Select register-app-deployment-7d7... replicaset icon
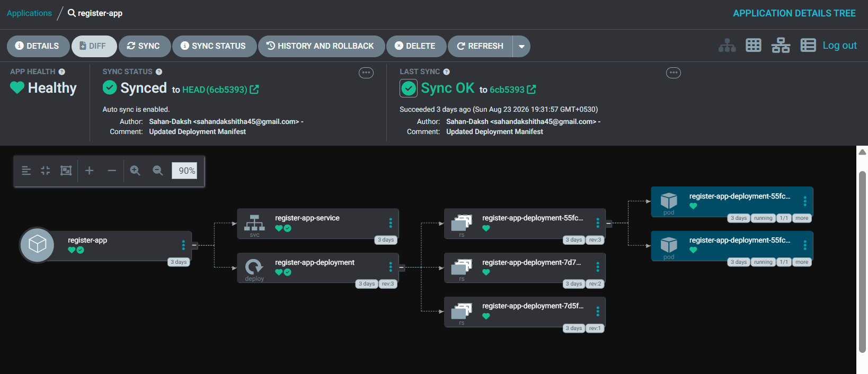868x374 pixels. point(462,266)
